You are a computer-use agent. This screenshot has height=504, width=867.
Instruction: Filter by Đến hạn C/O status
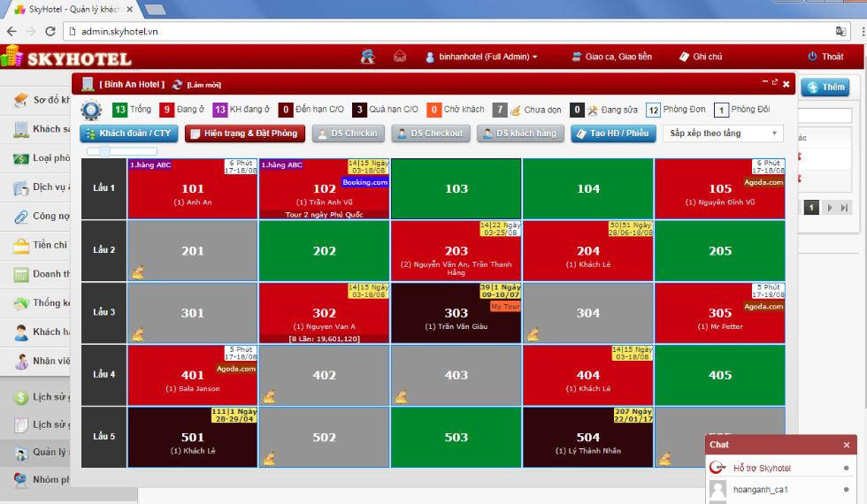pos(311,110)
